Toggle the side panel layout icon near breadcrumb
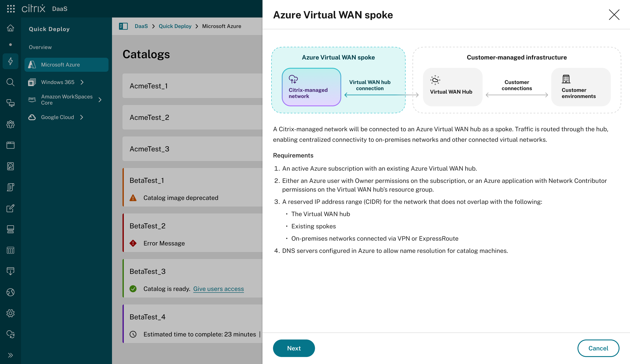Viewport: 630px width, 364px height. (123, 26)
